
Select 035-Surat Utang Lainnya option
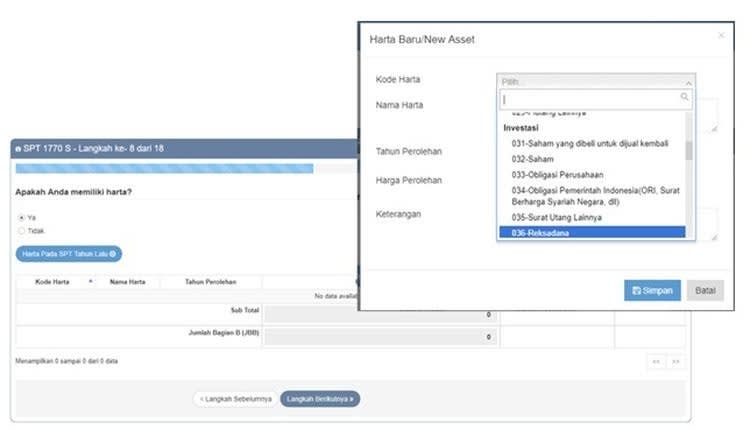pyautogui.click(x=591, y=217)
